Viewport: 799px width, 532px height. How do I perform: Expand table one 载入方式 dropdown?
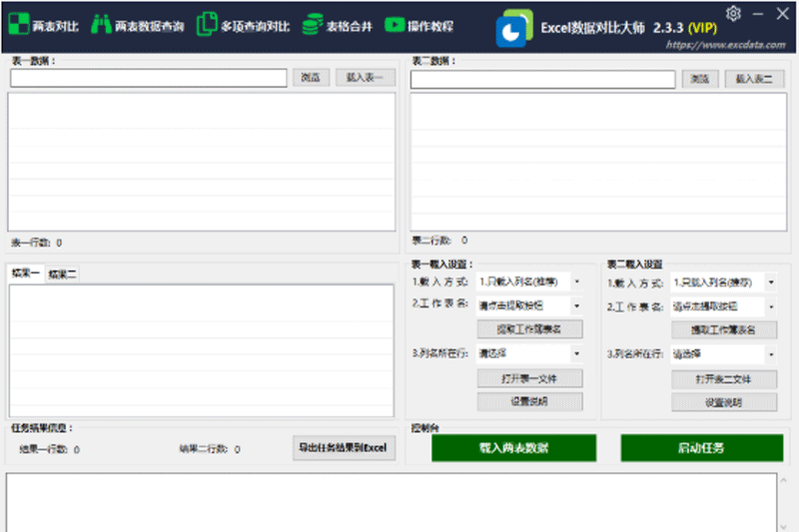click(577, 281)
